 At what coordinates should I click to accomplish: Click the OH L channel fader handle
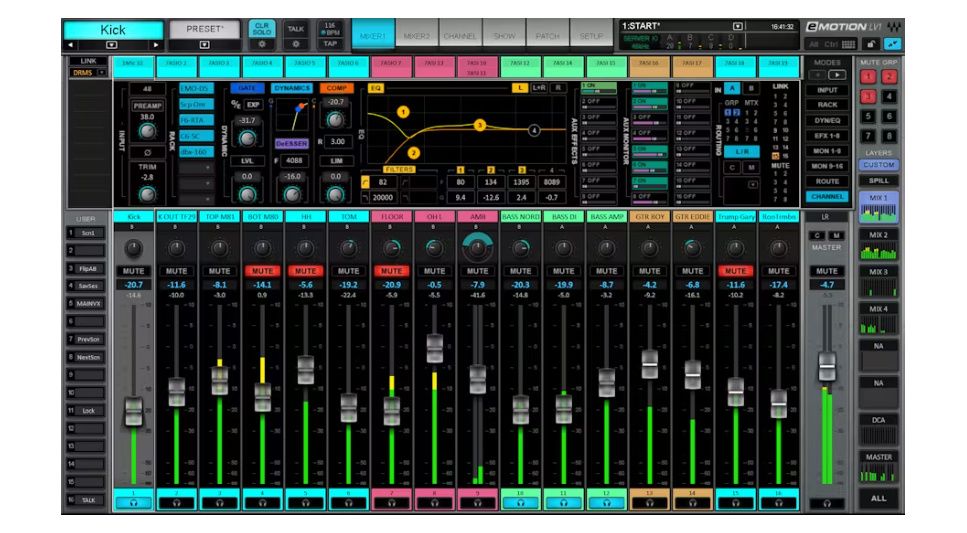[435, 349]
